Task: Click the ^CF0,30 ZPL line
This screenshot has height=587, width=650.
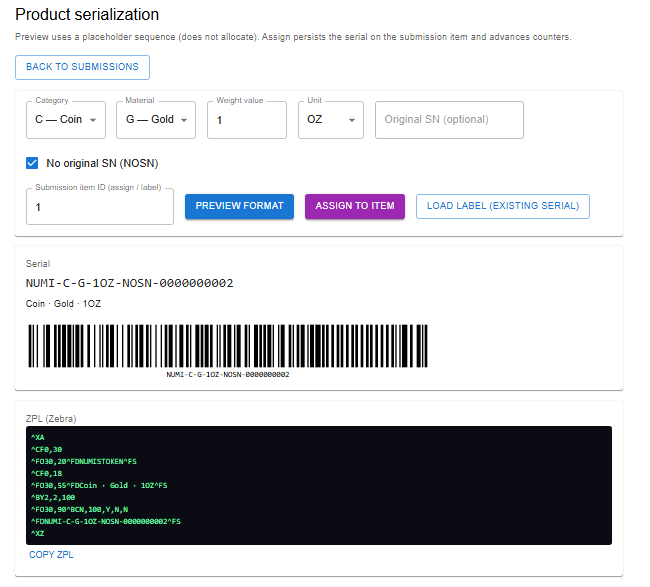Action: tap(46, 449)
